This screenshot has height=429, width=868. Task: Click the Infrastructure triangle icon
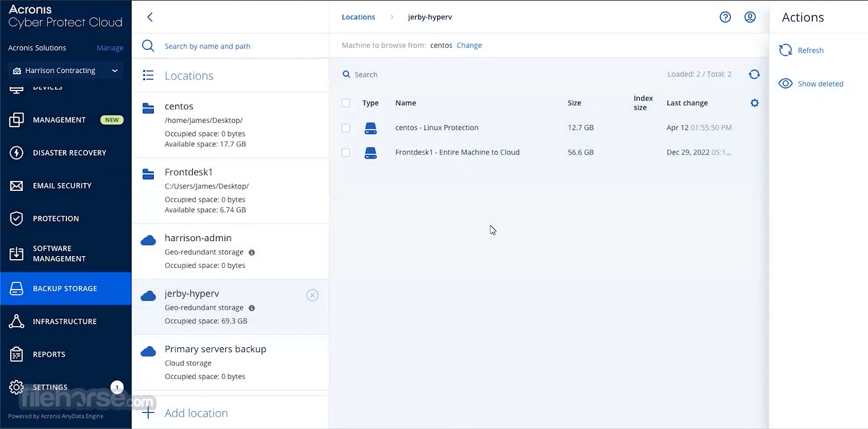point(17,322)
